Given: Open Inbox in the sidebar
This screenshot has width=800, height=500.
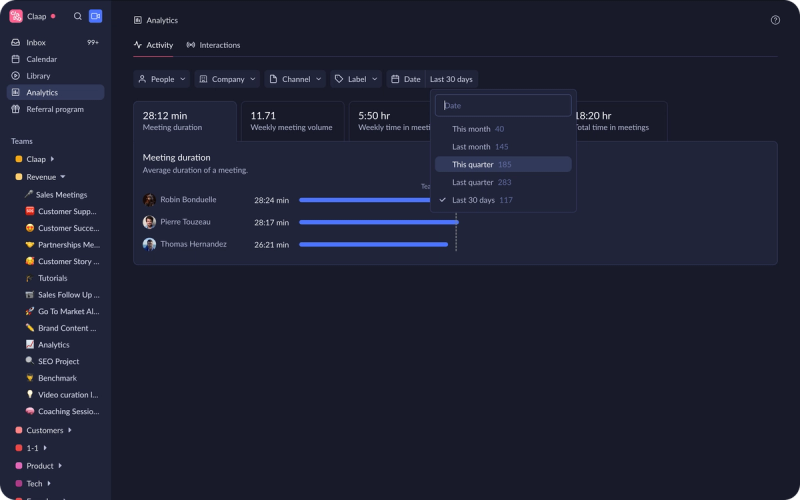Looking at the screenshot, I should click(55, 43).
